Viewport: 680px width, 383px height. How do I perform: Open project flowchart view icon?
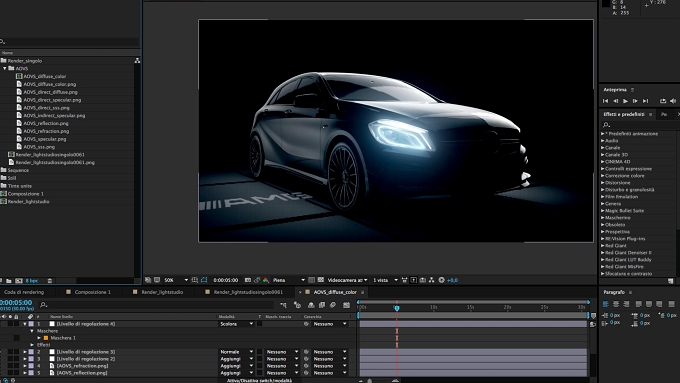click(x=137, y=61)
